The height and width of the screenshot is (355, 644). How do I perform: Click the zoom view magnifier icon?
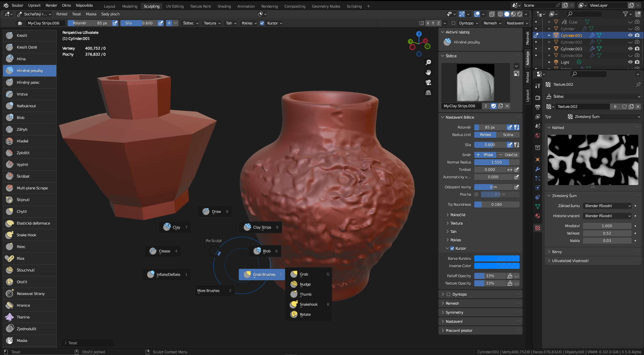pyautogui.click(x=428, y=62)
